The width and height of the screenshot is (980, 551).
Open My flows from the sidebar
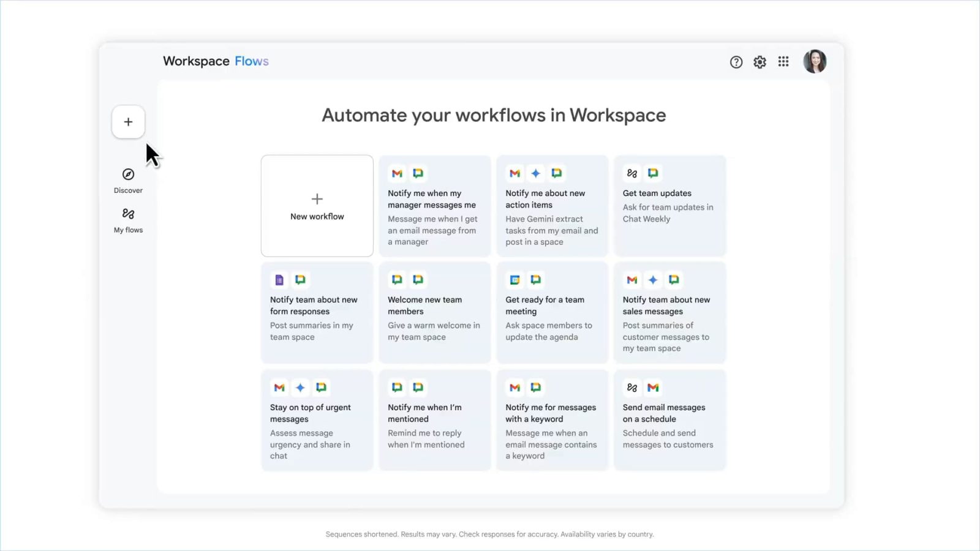coord(128,219)
